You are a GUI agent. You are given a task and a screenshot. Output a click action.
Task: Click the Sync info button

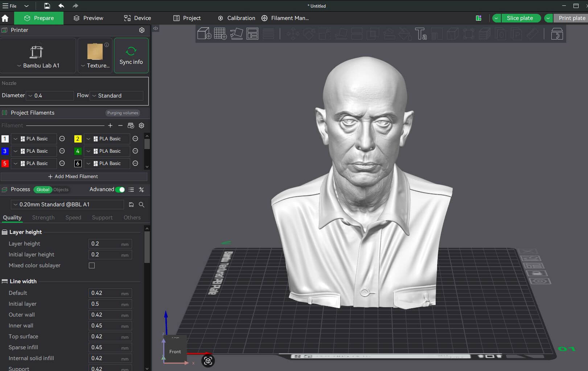[x=131, y=55]
